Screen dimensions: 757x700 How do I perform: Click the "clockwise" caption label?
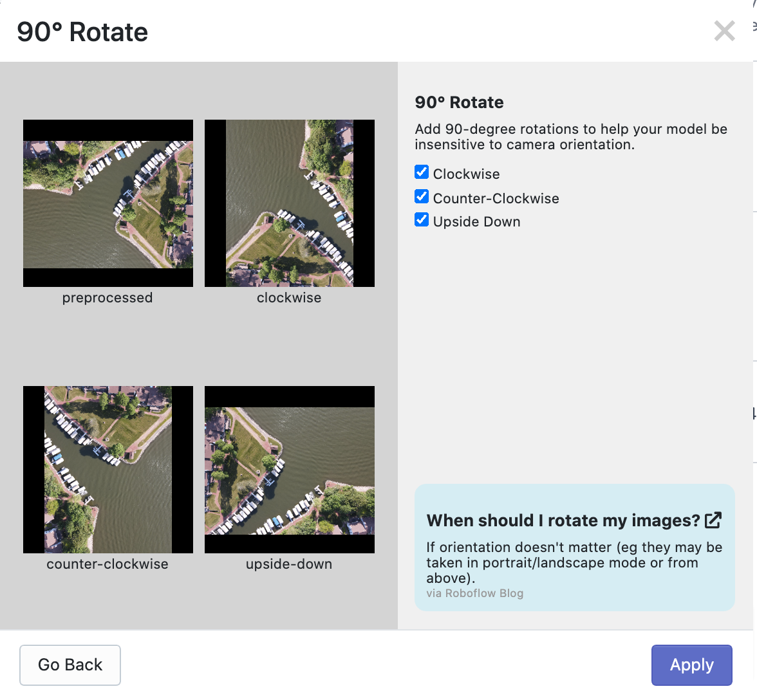tap(289, 297)
